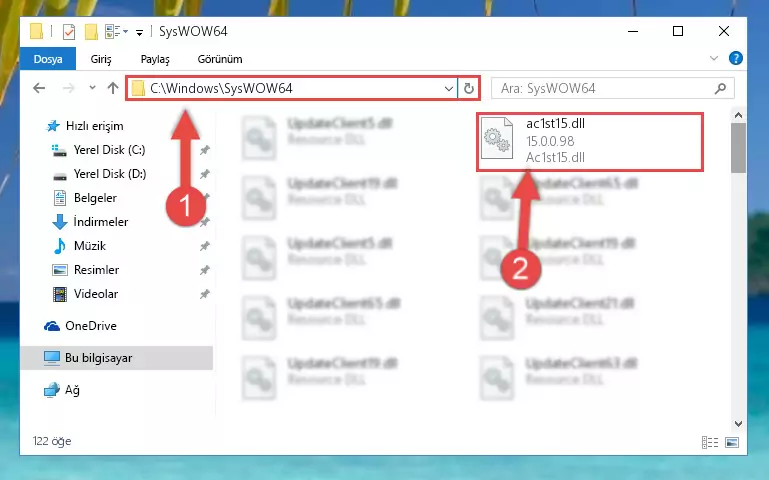The height and width of the screenshot is (480, 769).
Task: Switch to large thumbnails view icon
Action: coord(732,442)
